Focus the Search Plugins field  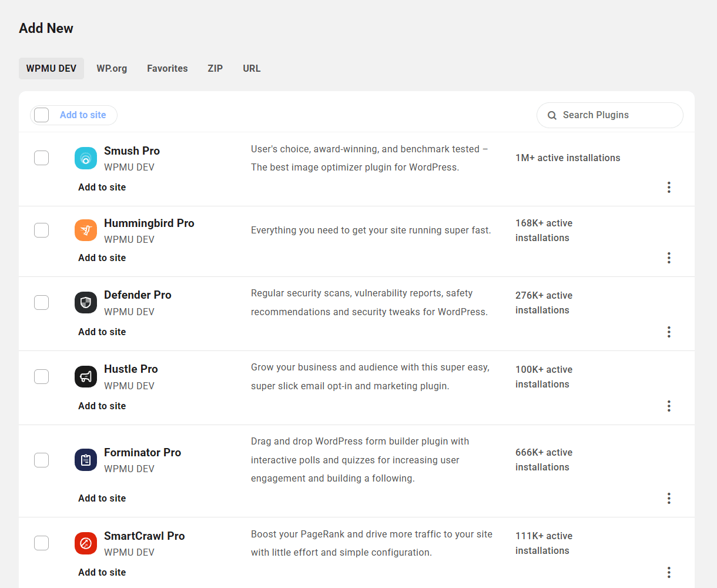[610, 115]
